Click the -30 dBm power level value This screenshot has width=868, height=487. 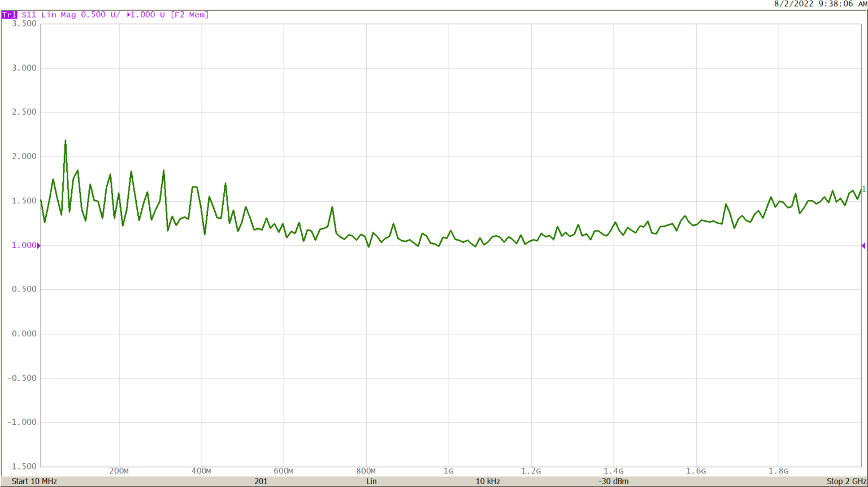pyautogui.click(x=614, y=481)
